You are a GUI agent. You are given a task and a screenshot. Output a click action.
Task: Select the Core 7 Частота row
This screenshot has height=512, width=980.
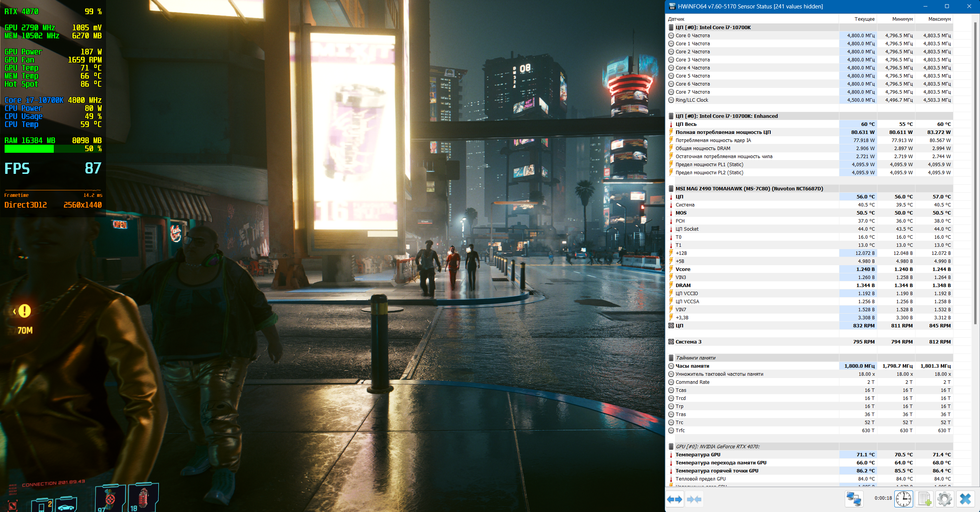coord(809,92)
